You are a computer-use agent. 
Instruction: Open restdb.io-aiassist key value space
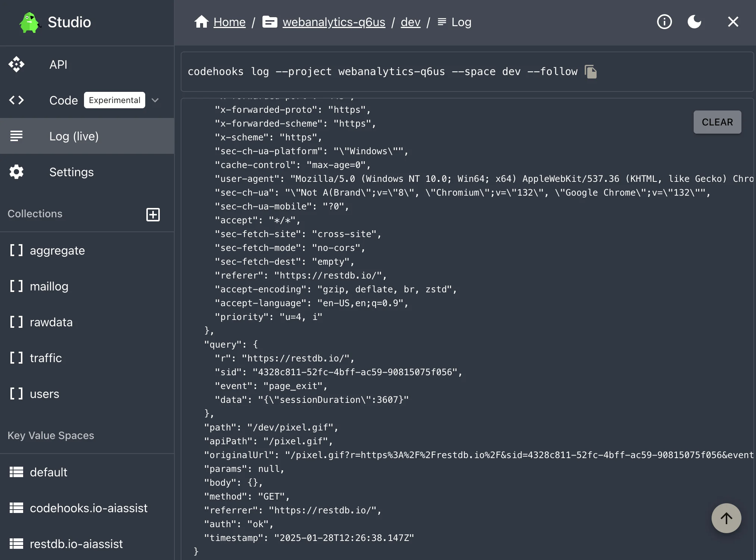tap(87, 544)
